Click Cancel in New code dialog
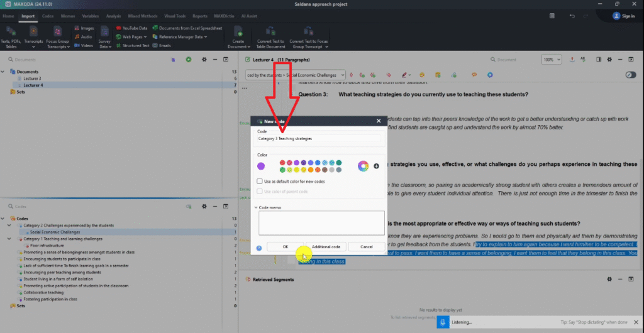 click(366, 247)
